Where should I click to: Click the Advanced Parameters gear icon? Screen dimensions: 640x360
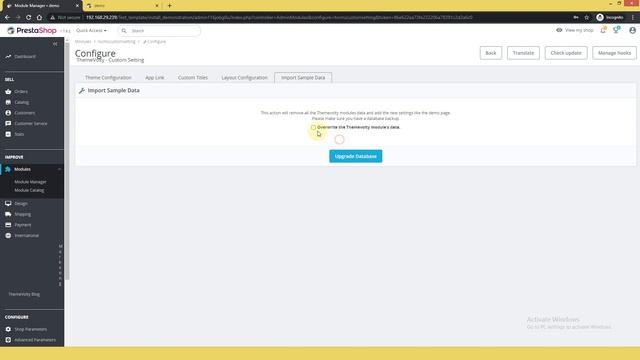point(8,340)
